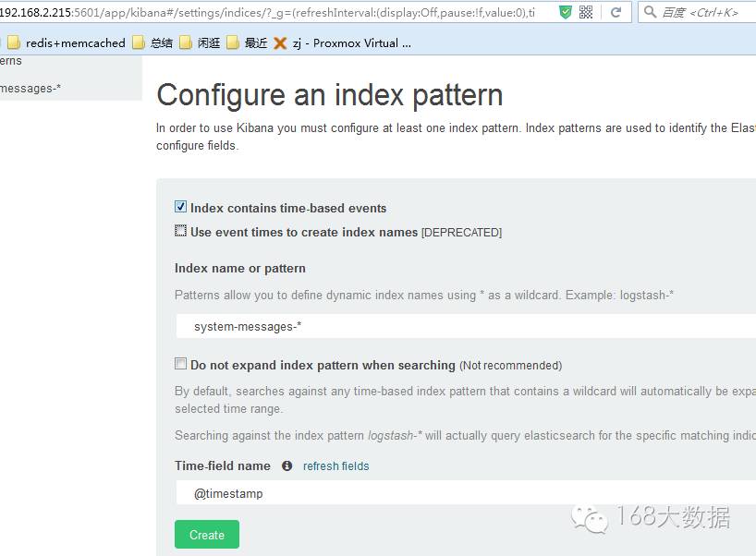The image size is (756, 556).
Task: Open the QR code icon in address bar
Action: [x=586, y=12]
